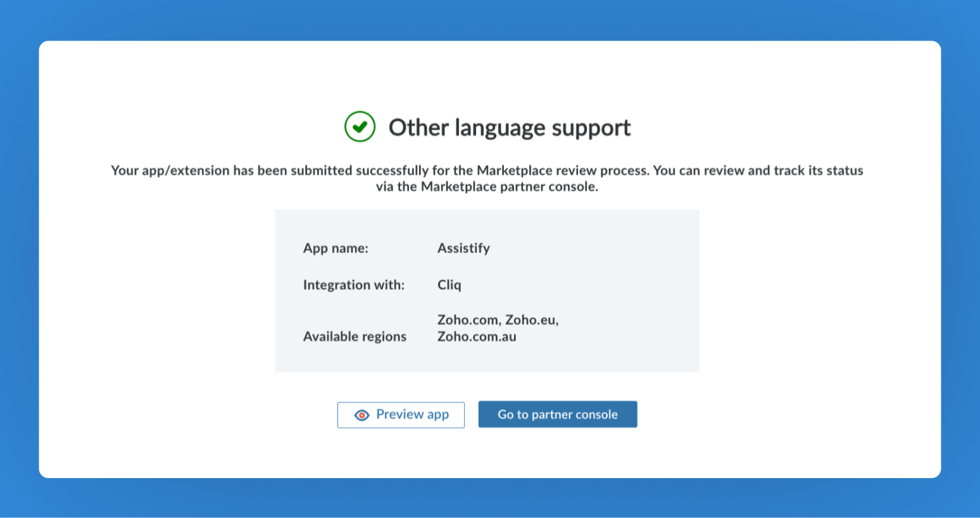Click the Zoho.com.au region text
The height and width of the screenshot is (518, 980).
tap(477, 336)
